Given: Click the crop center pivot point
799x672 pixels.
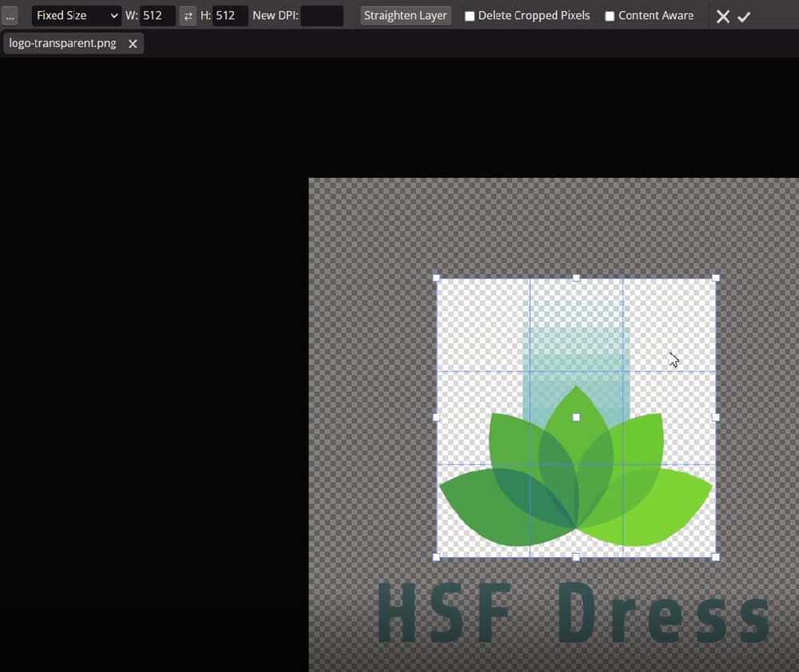Looking at the screenshot, I should click(576, 417).
